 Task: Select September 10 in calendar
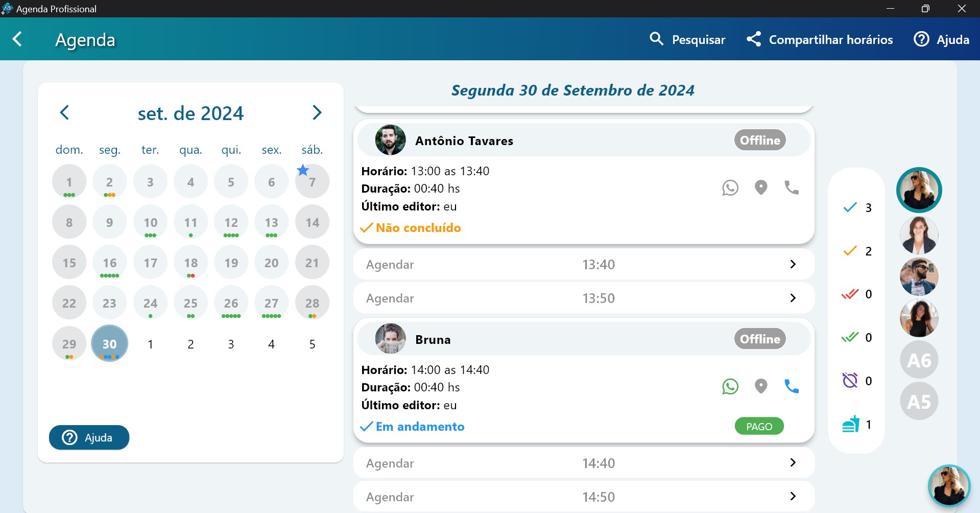150,222
